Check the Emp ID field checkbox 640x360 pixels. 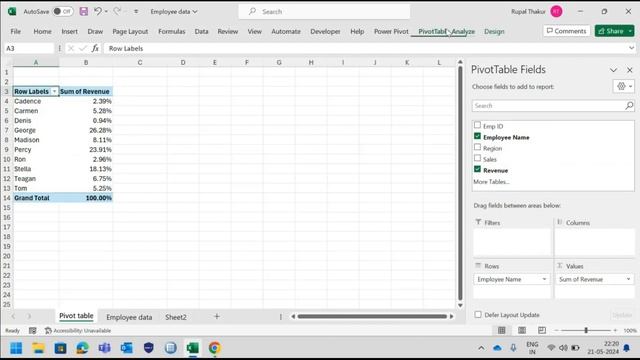pyautogui.click(x=477, y=125)
